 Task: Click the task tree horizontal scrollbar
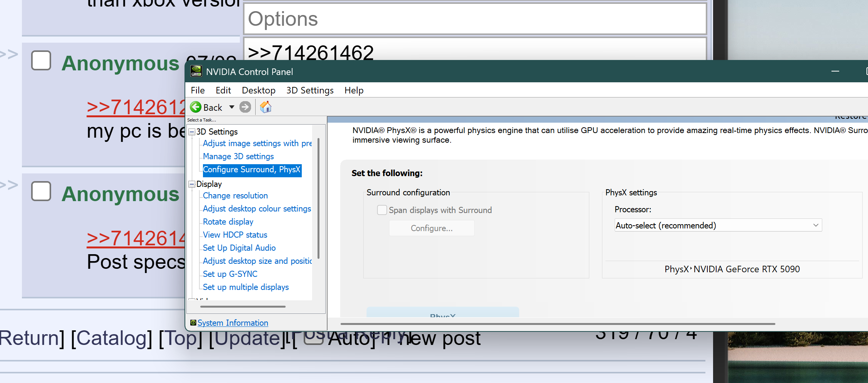[243, 306]
